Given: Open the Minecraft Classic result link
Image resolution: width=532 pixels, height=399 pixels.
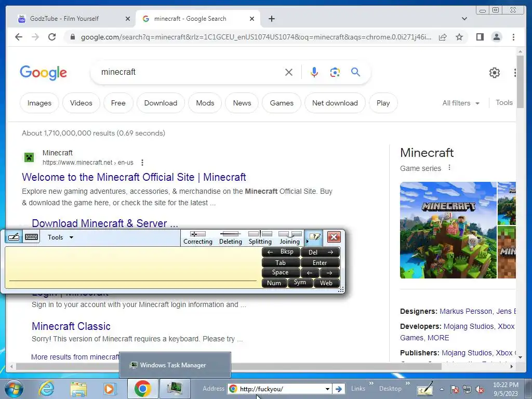Looking at the screenshot, I should pyautogui.click(x=71, y=326).
